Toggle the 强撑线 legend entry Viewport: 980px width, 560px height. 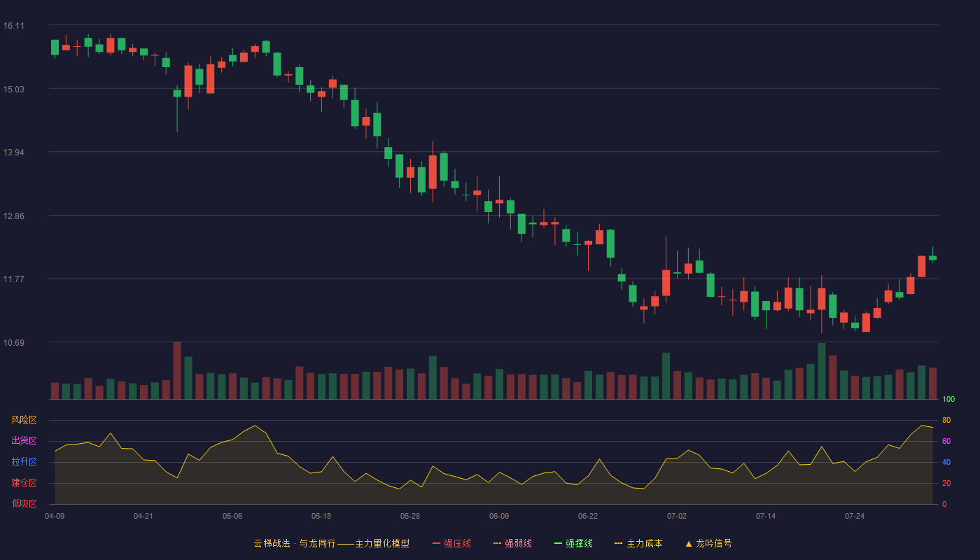[573, 543]
